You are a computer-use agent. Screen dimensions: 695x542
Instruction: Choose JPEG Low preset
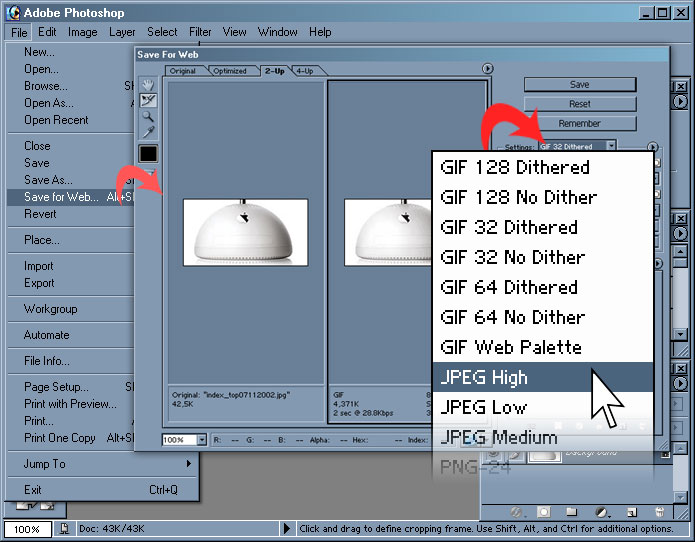pos(543,407)
